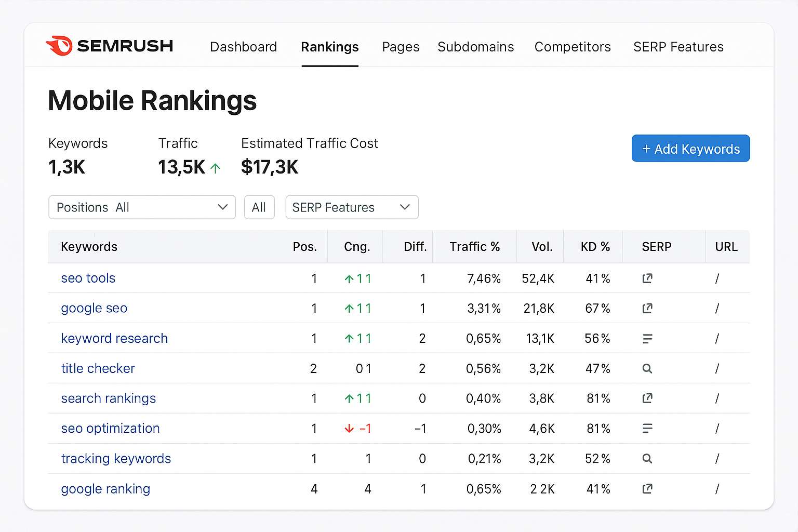Click the Add Keywords button
Viewport: 798px width, 532px height.
[x=690, y=149]
